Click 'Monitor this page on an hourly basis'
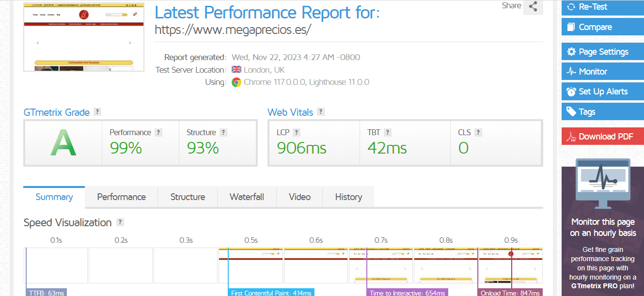The image size is (644, 296). (603, 228)
